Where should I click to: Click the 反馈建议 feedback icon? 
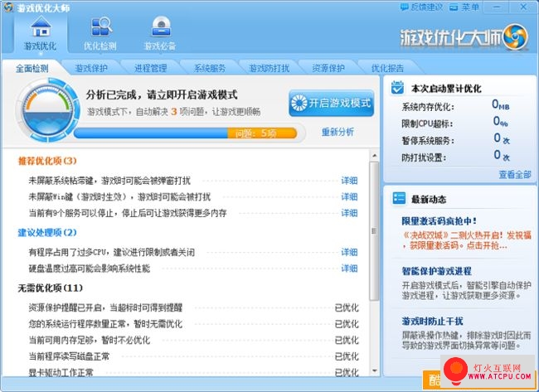point(405,7)
